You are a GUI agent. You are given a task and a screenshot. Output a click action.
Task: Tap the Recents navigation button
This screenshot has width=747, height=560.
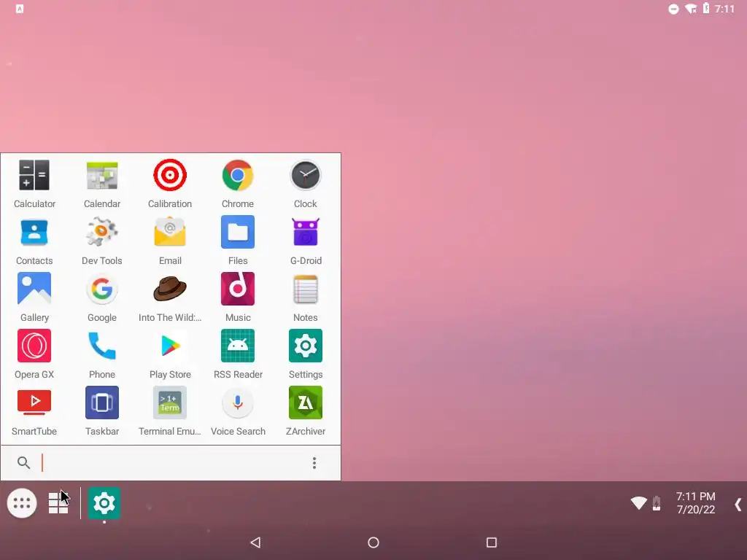pyautogui.click(x=492, y=542)
